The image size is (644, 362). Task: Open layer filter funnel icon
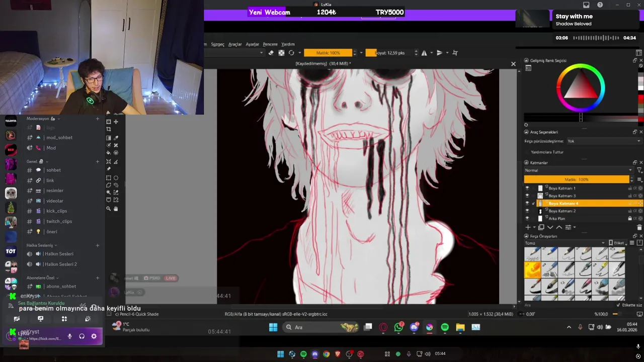(x=639, y=170)
